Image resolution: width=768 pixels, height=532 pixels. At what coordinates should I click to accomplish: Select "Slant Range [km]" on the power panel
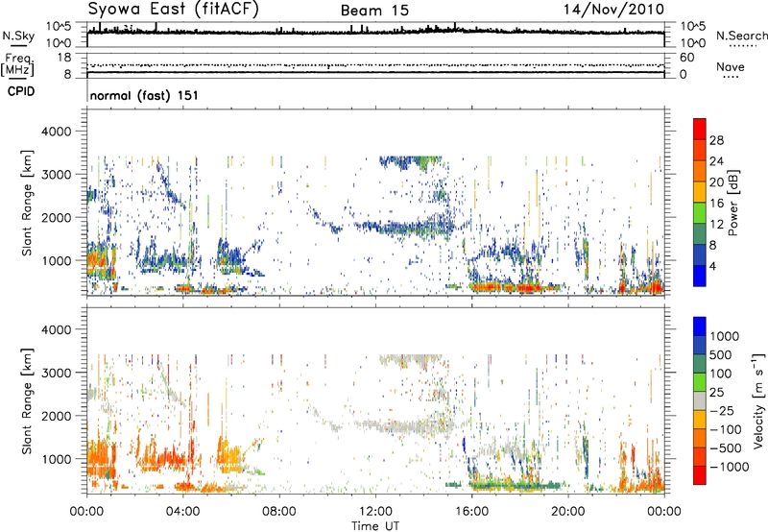(27, 204)
